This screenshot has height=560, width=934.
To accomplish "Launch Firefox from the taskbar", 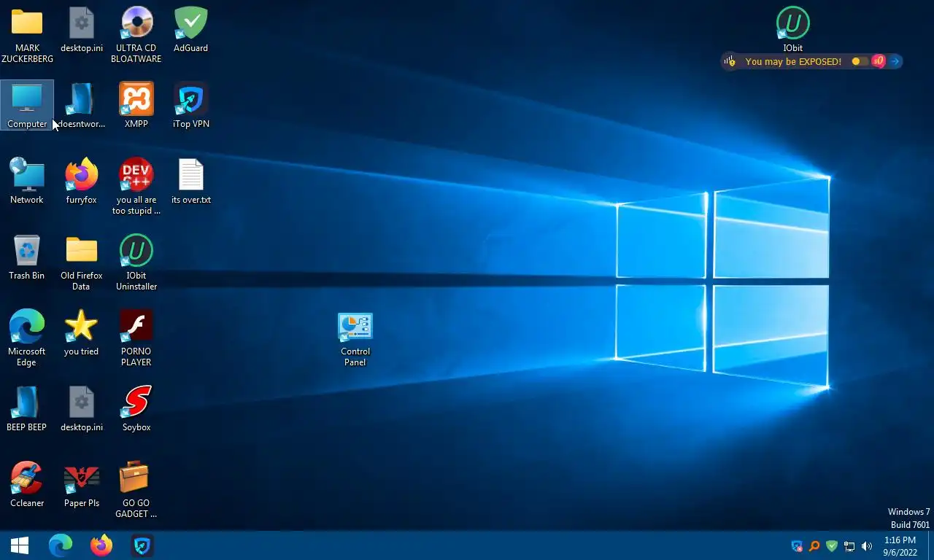I will [101, 545].
